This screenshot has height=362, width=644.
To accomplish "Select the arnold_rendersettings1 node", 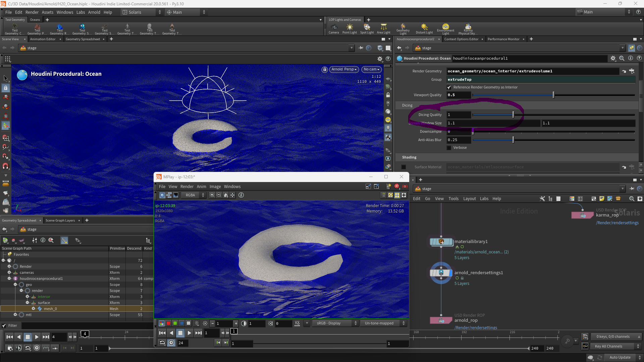I will pos(441,273).
